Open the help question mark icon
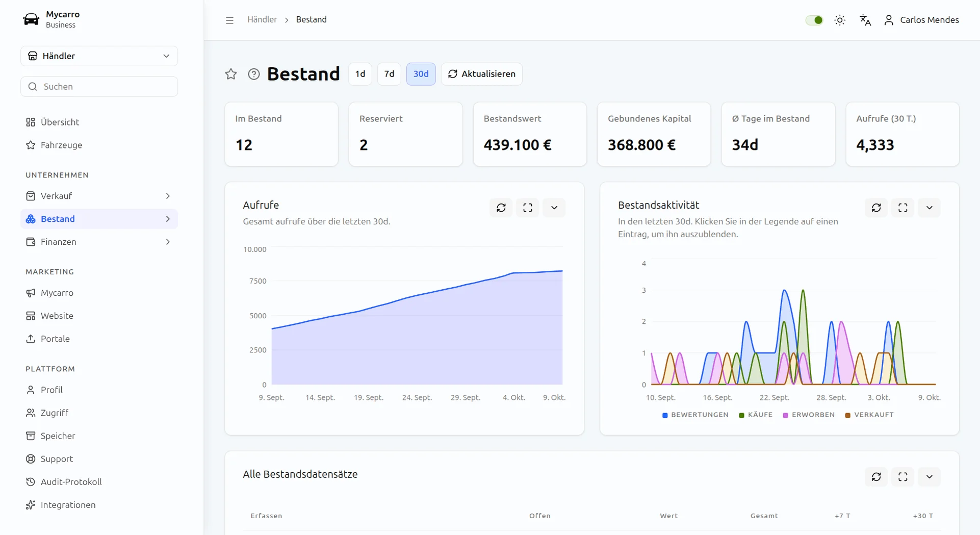Viewport: 980px width, 535px height. point(254,74)
